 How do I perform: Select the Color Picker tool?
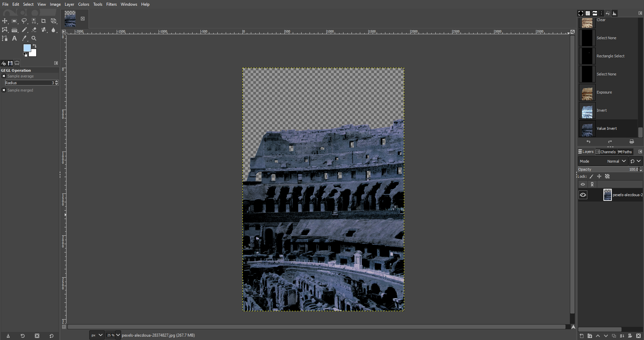(x=24, y=39)
